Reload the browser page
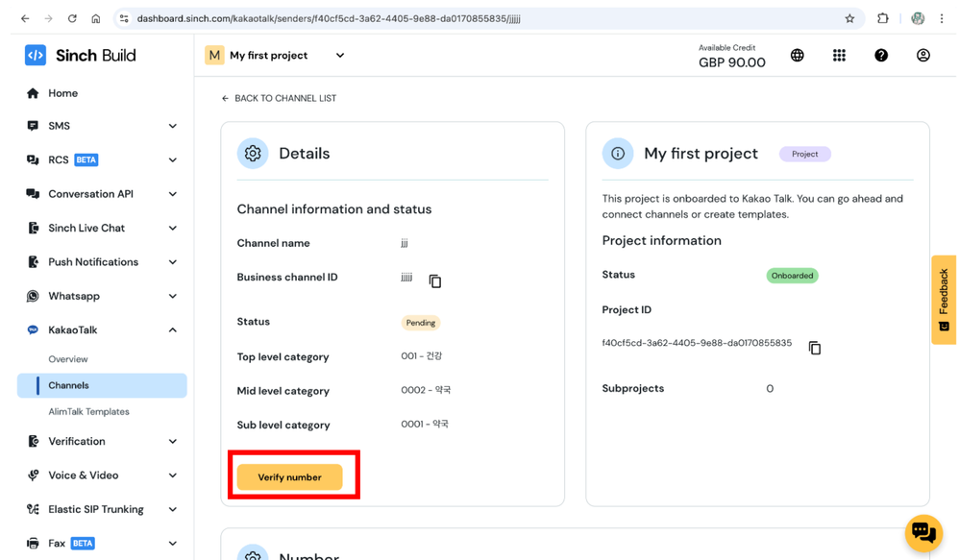This screenshot has width=959, height=560. [72, 18]
